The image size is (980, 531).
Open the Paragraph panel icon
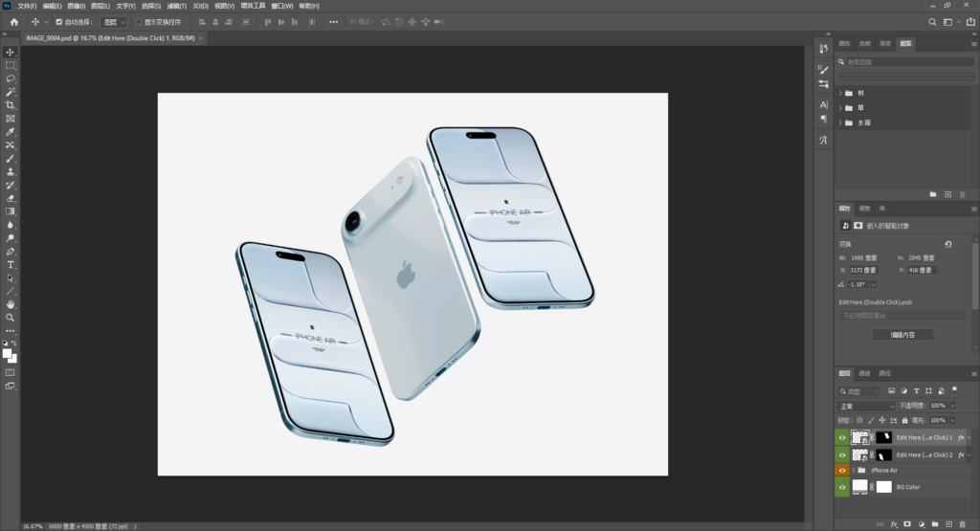tap(824, 119)
